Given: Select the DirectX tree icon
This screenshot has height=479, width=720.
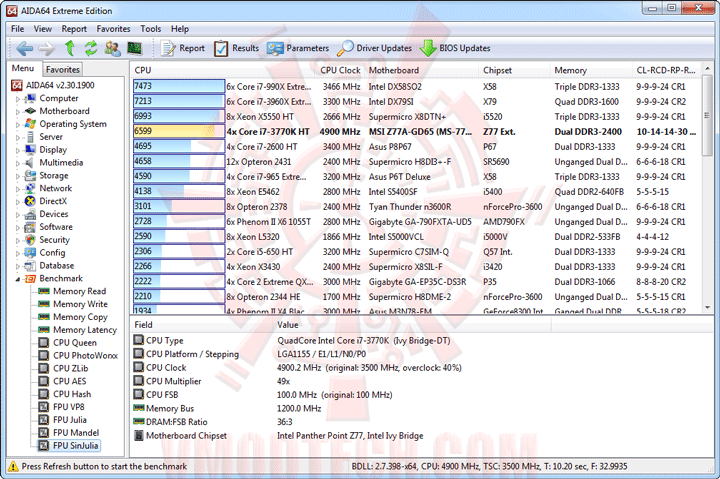Looking at the screenshot, I should pos(30,201).
